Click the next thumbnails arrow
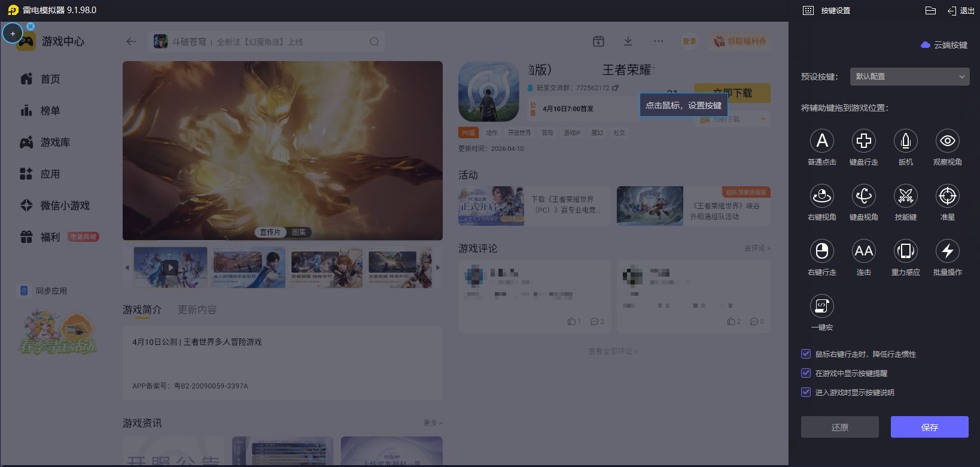 coord(438,268)
